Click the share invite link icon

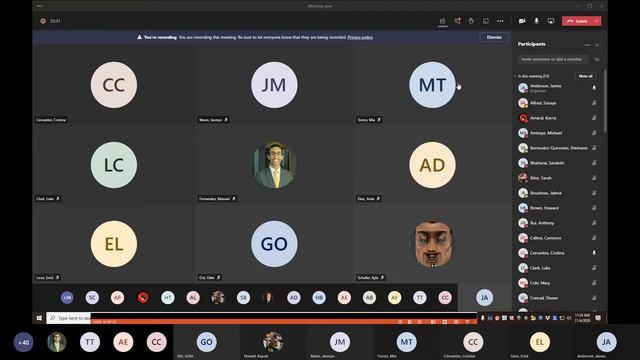[596, 60]
